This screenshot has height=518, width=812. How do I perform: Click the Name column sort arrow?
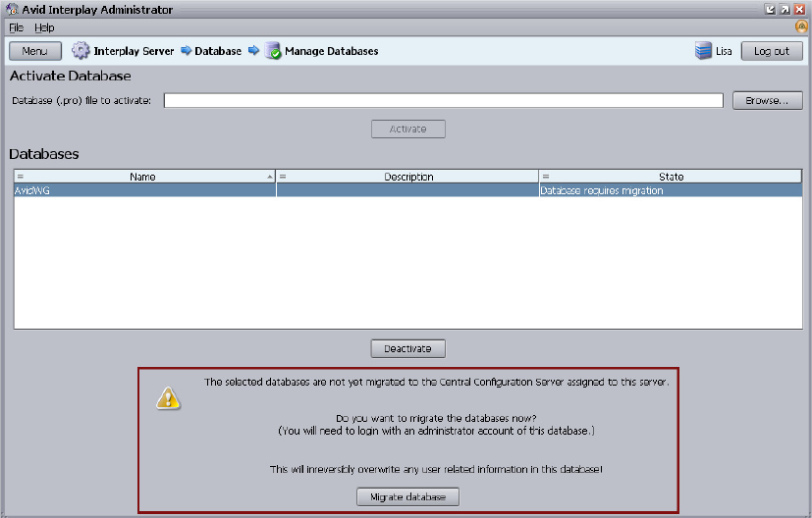tap(270, 177)
